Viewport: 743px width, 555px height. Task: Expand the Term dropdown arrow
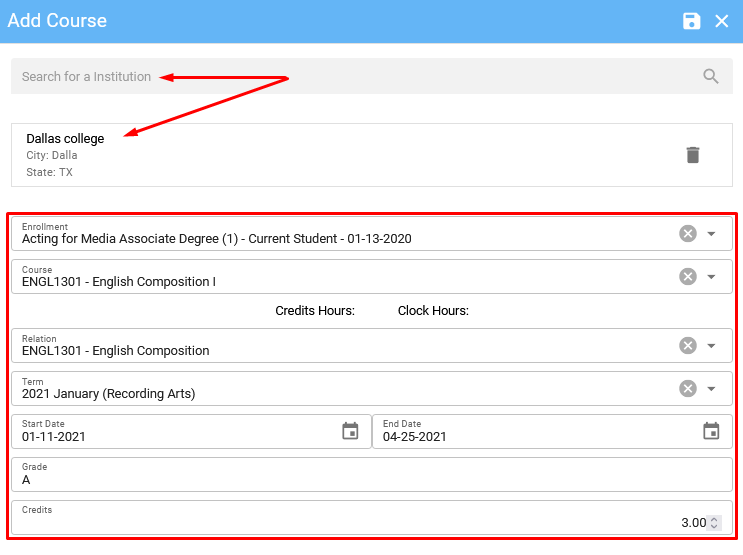pos(712,389)
